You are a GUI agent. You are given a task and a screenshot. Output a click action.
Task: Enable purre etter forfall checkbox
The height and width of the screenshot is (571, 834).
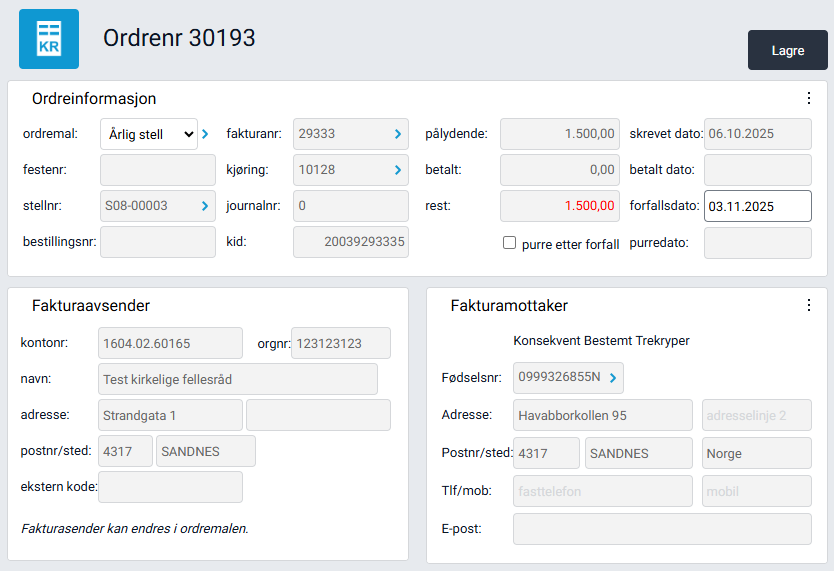click(510, 243)
